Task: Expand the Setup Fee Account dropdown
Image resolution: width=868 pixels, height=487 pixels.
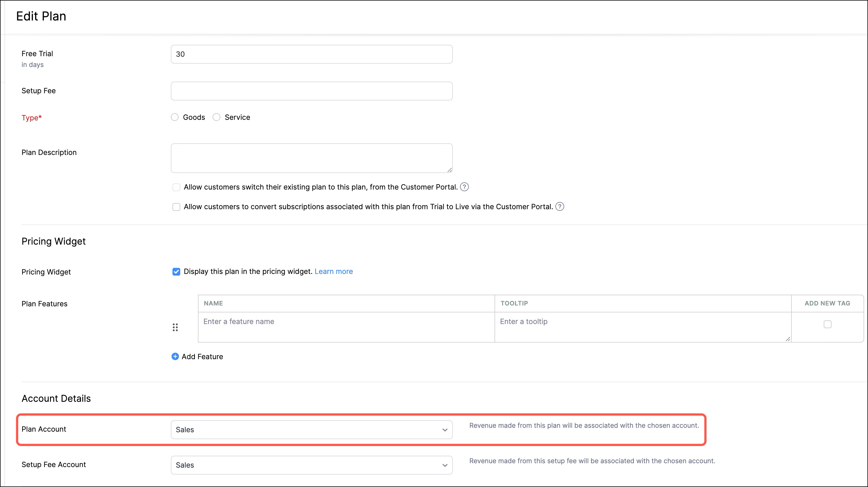Action: (x=311, y=465)
